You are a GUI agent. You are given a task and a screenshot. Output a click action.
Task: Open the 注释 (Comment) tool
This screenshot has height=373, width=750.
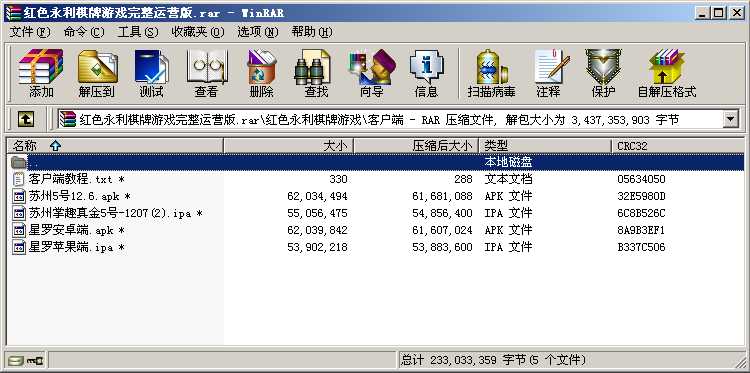tap(549, 73)
